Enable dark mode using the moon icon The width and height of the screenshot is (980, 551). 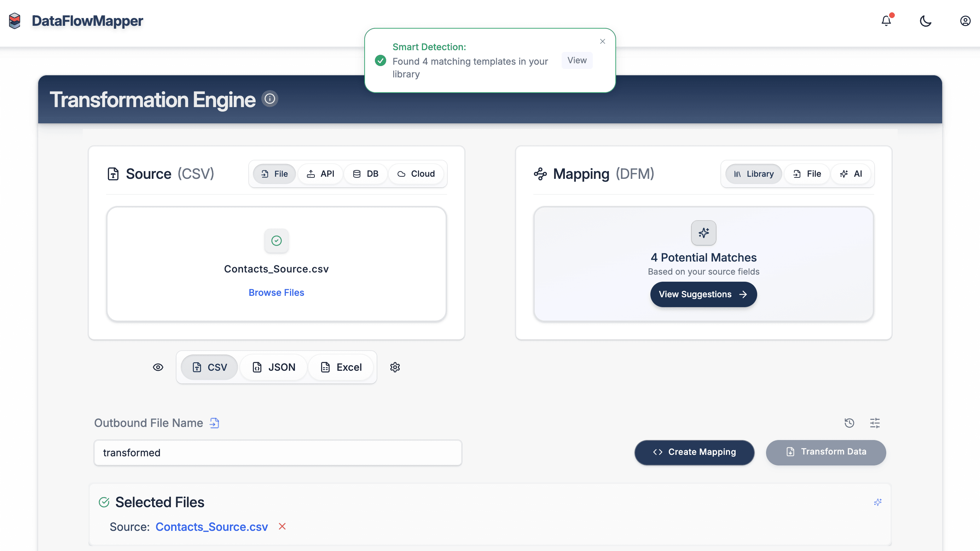pyautogui.click(x=926, y=21)
